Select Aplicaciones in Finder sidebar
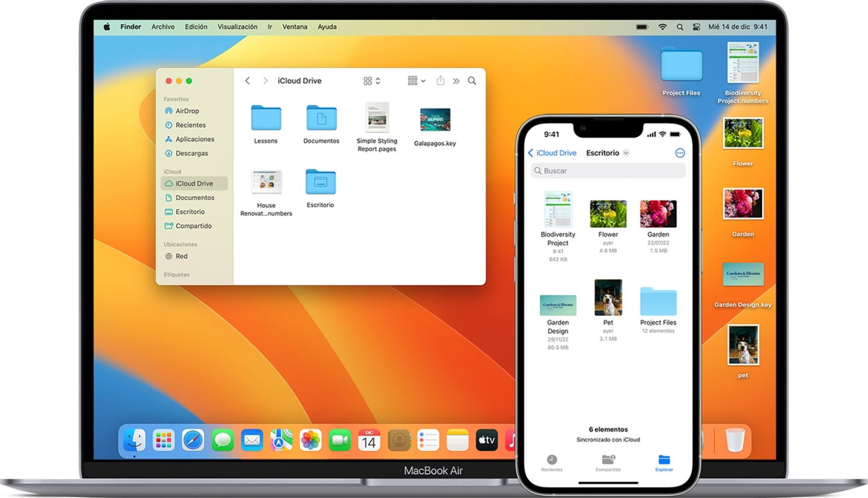Viewport: 868px width, 498px height. pyautogui.click(x=194, y=139)
